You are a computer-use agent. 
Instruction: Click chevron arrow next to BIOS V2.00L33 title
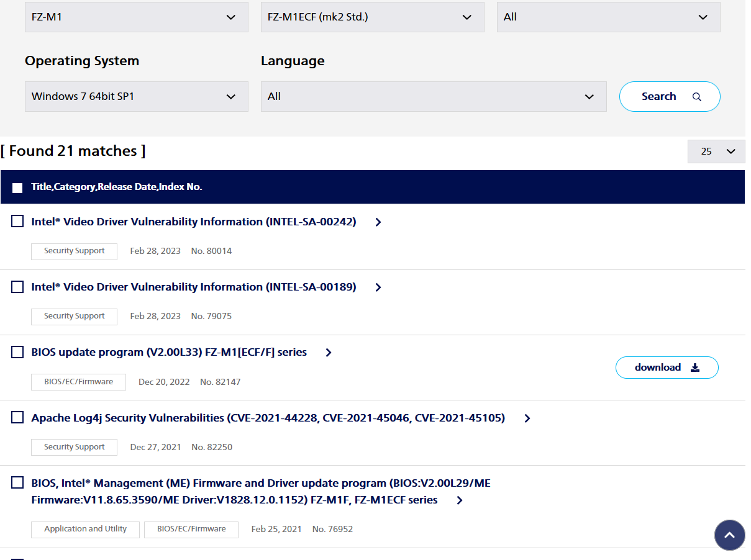(329, 353)
